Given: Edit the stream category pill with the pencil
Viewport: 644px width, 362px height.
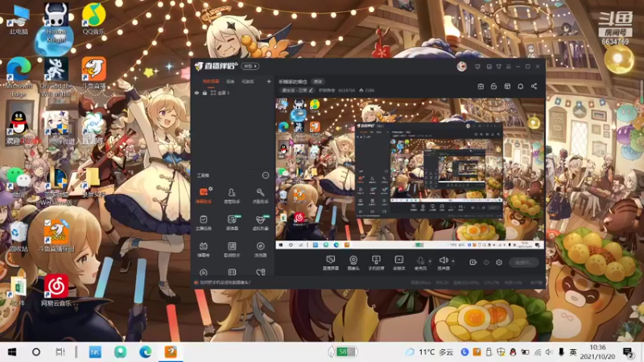Looking at the screenshot, I should (x=297, y=90).
